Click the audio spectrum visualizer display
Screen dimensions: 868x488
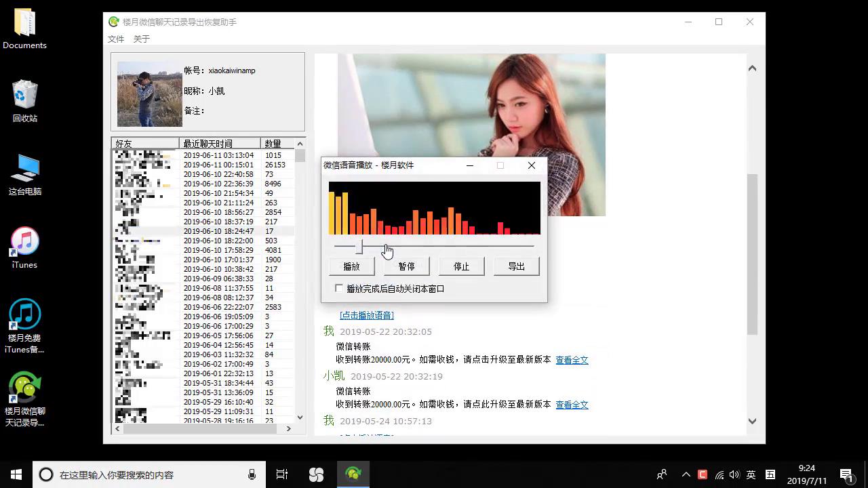(435, 208)
